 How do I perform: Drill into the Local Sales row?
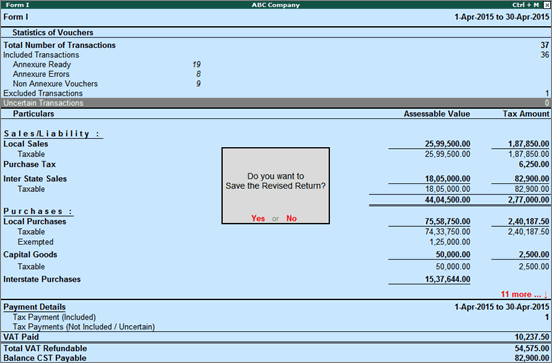click(x=276, y=144)
